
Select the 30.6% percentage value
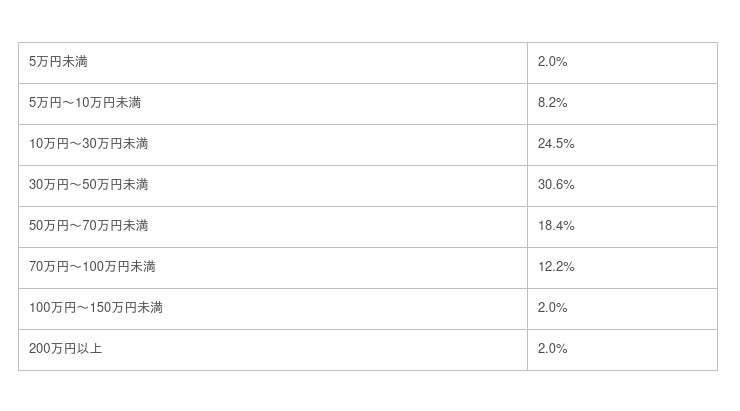point(556,185)
